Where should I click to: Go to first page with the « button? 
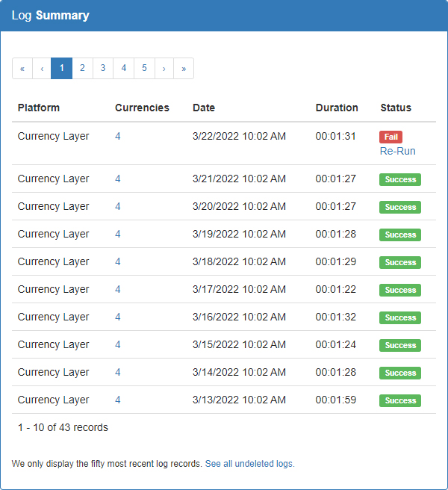pyautogui.click(x=22, y=69)
